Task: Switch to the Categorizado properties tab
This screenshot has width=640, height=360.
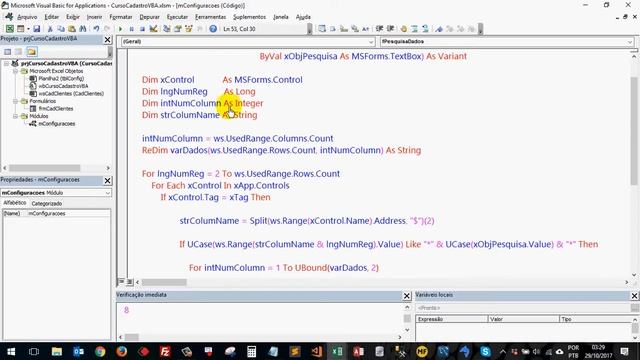Action: 47,203
